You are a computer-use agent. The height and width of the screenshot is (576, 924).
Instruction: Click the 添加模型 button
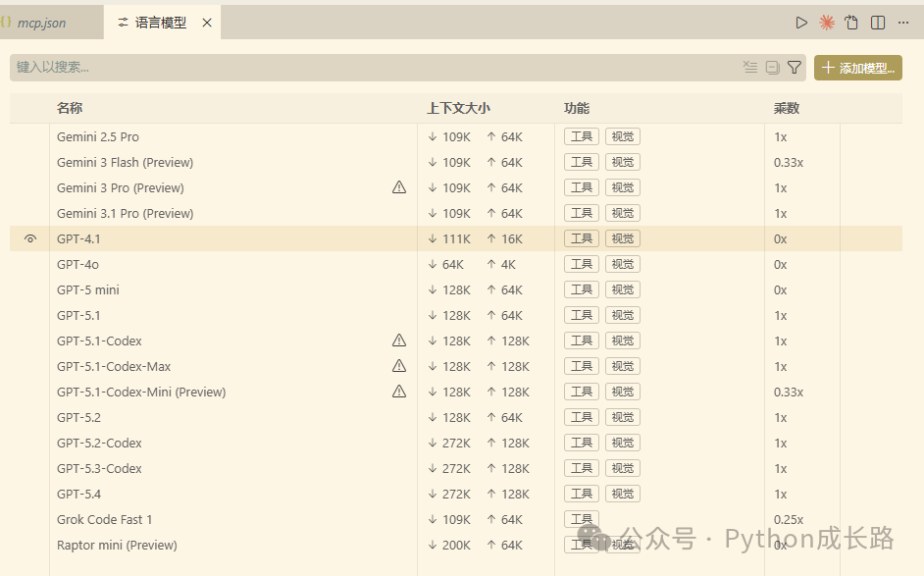(x=858, y=68)
